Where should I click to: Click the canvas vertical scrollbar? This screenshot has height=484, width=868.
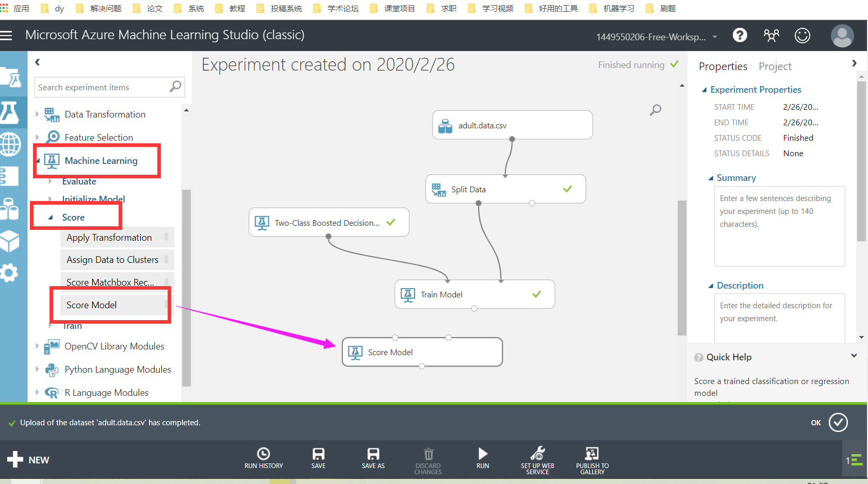pyautogui.click(x=682, y=268)
